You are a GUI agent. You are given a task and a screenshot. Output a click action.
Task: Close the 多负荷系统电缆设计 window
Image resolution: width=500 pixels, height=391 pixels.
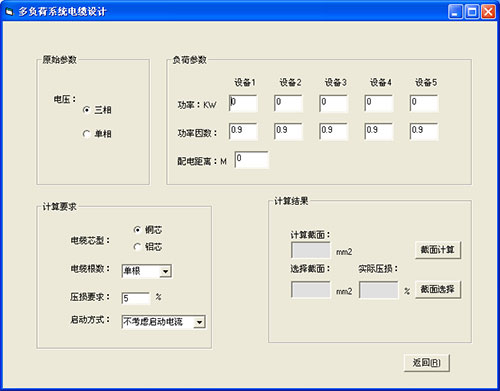click(x=488, y=12)
